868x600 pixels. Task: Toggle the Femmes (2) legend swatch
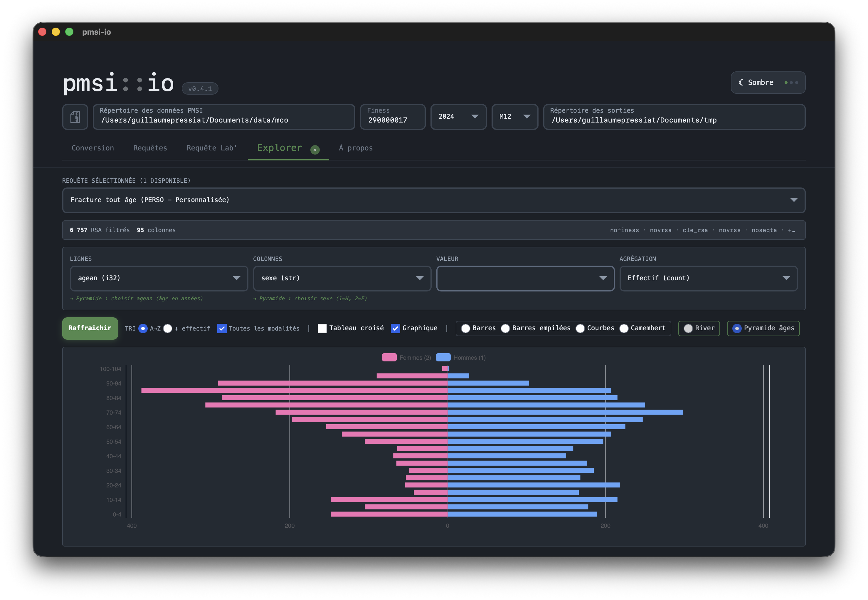(x=389, y=358)
